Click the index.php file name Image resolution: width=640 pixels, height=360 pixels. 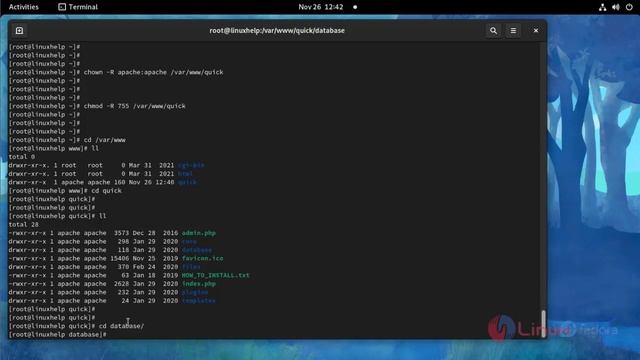point(199,284)
